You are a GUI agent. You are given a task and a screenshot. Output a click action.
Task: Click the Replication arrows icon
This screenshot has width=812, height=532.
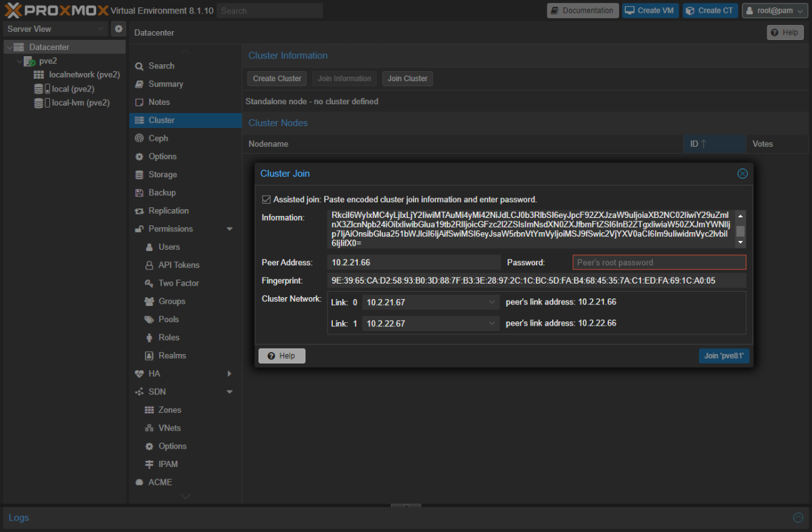click(139, 210)
